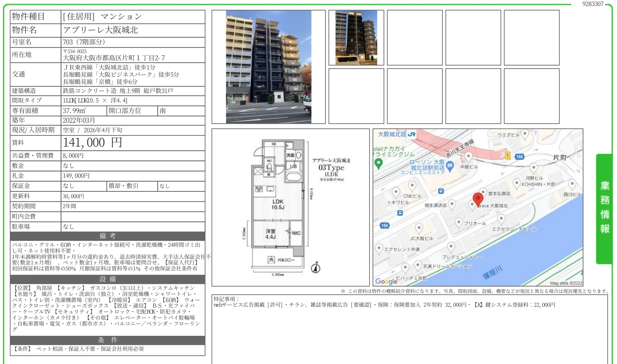
Task: Open the small night building thumbnail
Action: (x=356, y=37)
